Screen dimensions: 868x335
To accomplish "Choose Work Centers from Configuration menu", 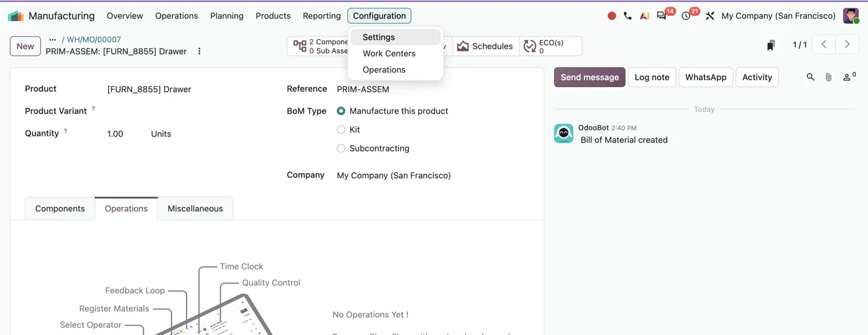I will click(x=395, y=54).
